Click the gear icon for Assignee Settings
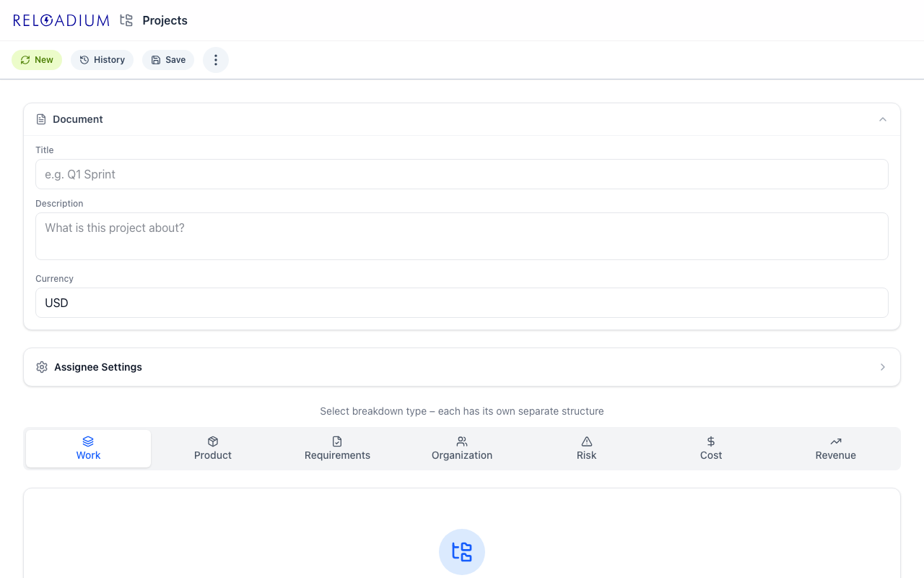This screenshot has height=578, width=924. click(42, 367)
